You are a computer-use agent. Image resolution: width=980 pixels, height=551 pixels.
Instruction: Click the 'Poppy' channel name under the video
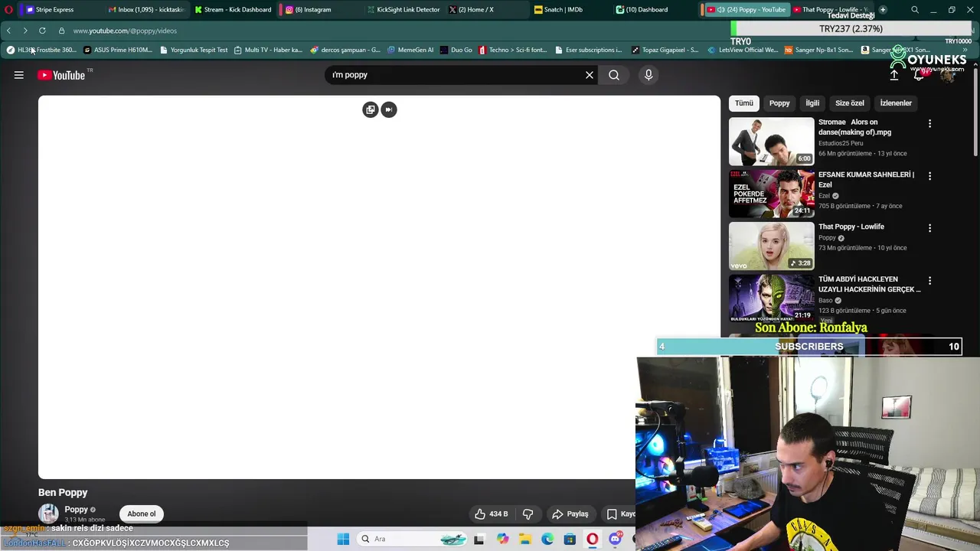pos(77,510)
